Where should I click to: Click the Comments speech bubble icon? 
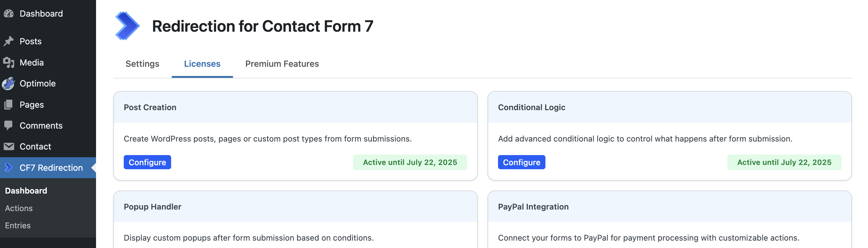click(x=9, y=125)
